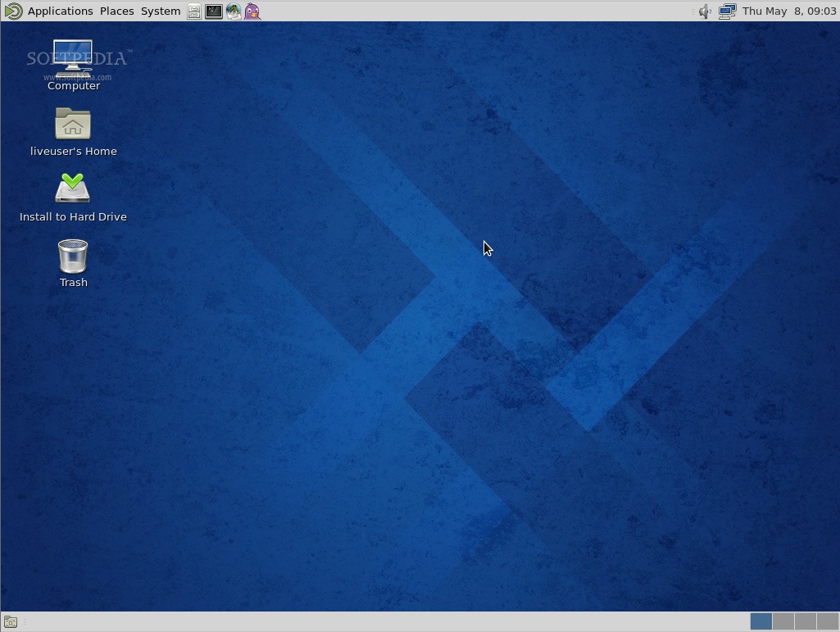This screenshot has height=632, width=840.
Task: Switch to the first workspace
Action: click(761, 622)
